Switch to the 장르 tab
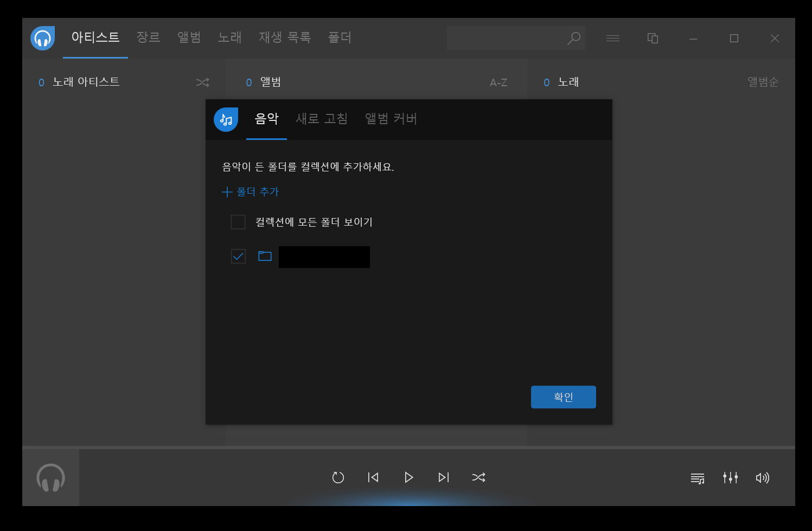Viewport: 812px width, 531px height. click(148, 37)
